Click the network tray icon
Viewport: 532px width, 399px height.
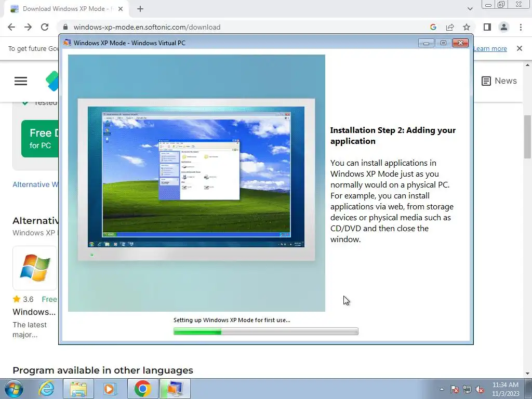(467, 389)
